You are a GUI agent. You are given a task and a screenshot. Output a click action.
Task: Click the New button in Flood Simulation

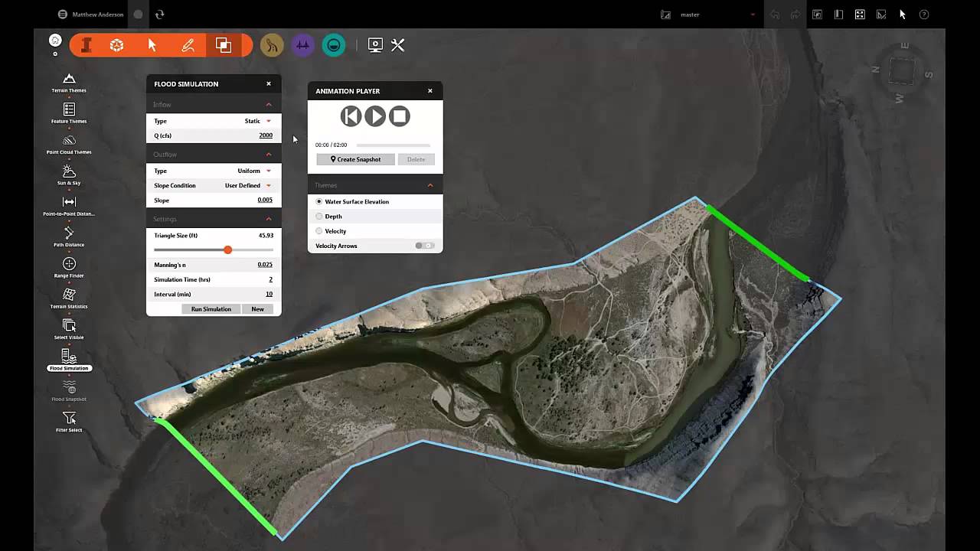tap(257, 308)
